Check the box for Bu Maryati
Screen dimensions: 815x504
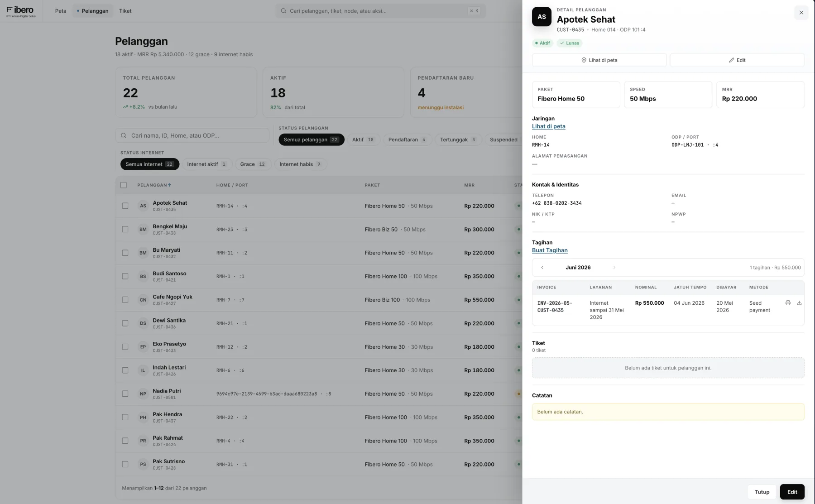pyautogui.click(x=125, y=253)
